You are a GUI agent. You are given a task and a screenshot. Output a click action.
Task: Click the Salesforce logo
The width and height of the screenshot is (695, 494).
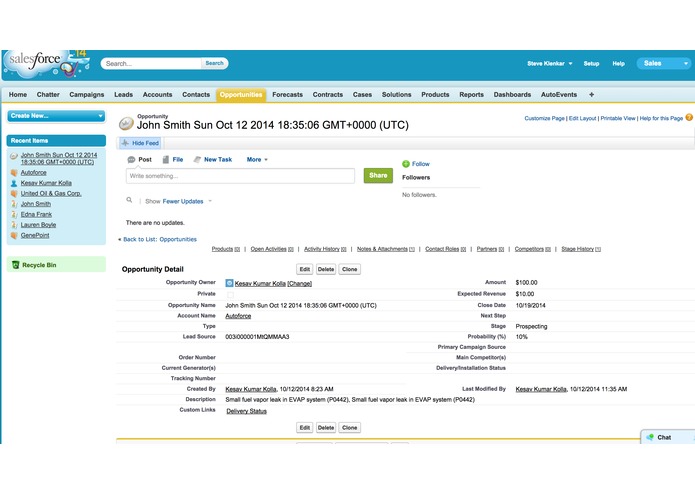click(44, 63)
